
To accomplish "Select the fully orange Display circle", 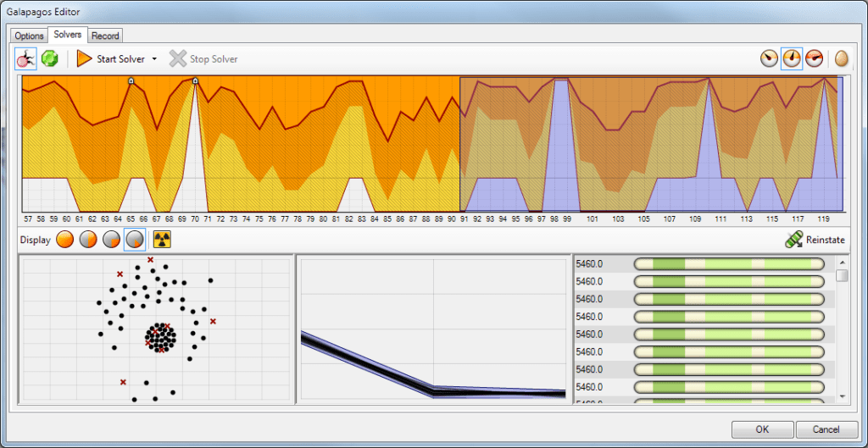I will 65,240.
